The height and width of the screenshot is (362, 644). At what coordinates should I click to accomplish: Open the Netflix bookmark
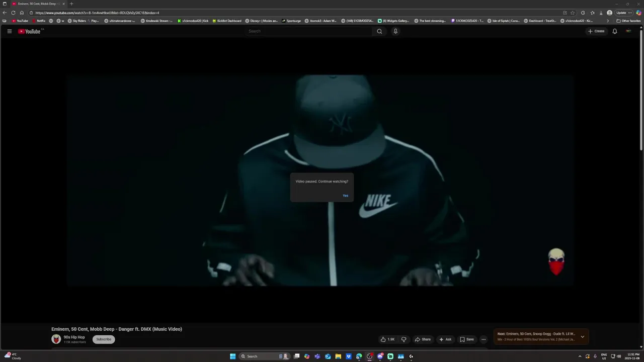tap(38, 21)
